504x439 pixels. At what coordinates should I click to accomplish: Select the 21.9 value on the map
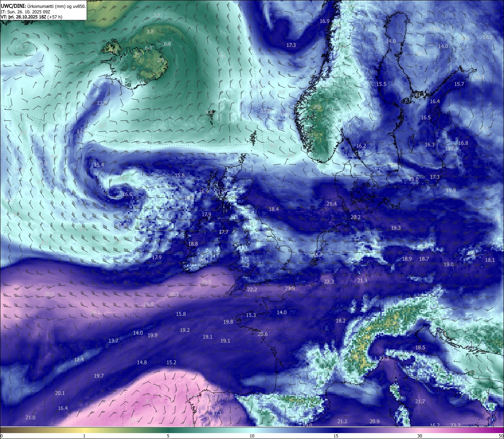[x=362, y=280]
